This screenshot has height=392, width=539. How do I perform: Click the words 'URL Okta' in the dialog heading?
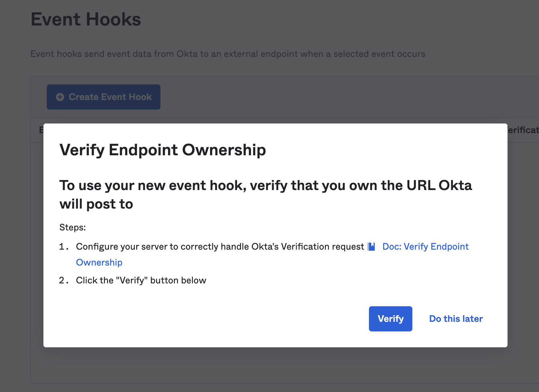[x=439, y=185]
